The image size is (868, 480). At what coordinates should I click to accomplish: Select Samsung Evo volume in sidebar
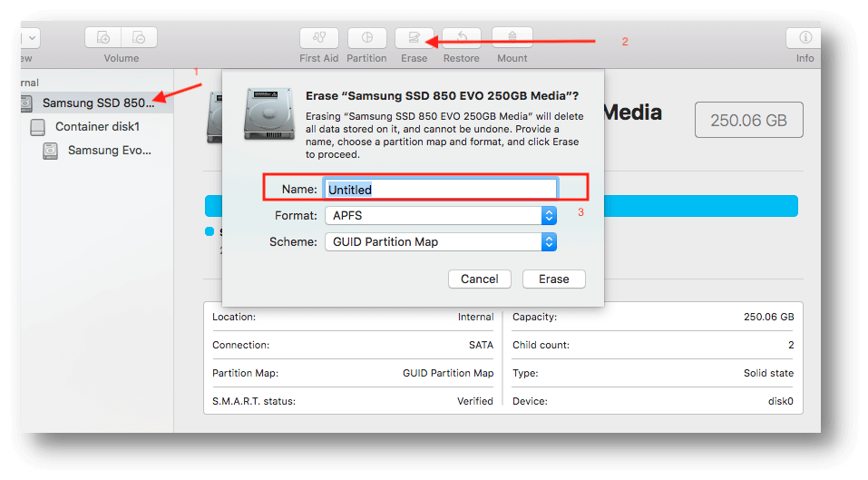click(109, 151)
